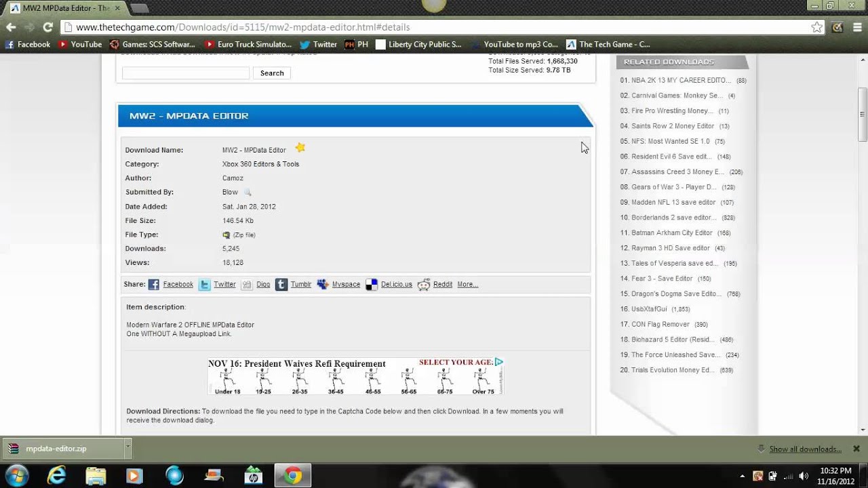Click the scrollbar down arrow

point(863,430)
